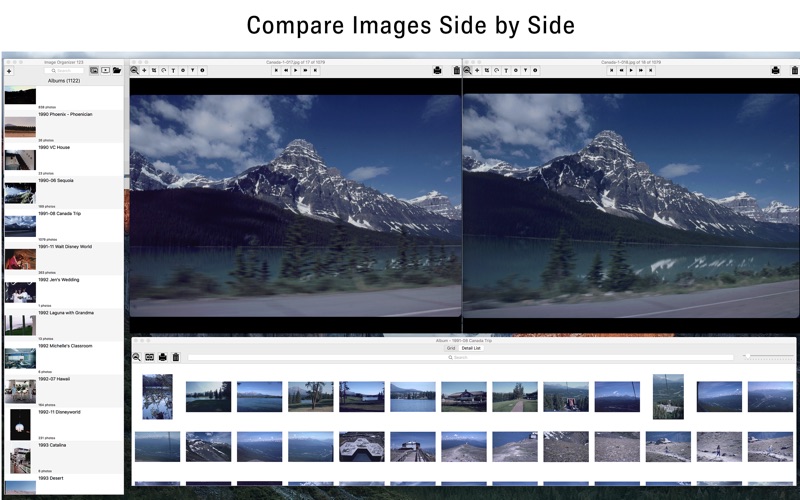Select the photo view icon in Albums sidebar toolbar
Viewport: 800px width, 500px height.
pyautogui.click(x=94, y=70)
